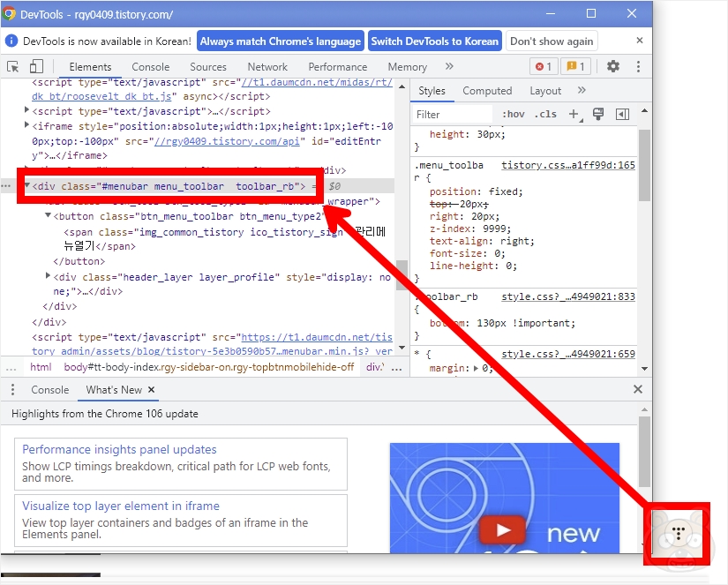The image size is (728, 585).
Task: Toggle the :hov element state button
Action: tap(513, 114)
